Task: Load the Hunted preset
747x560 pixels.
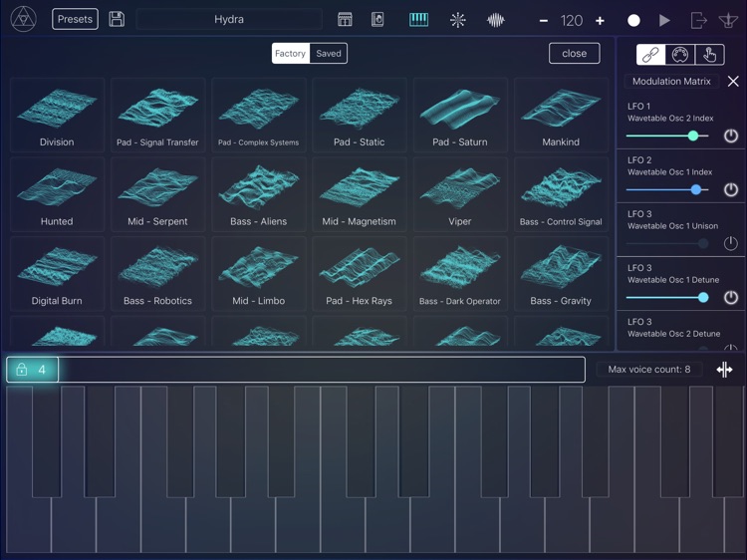Action: [57, 194]
